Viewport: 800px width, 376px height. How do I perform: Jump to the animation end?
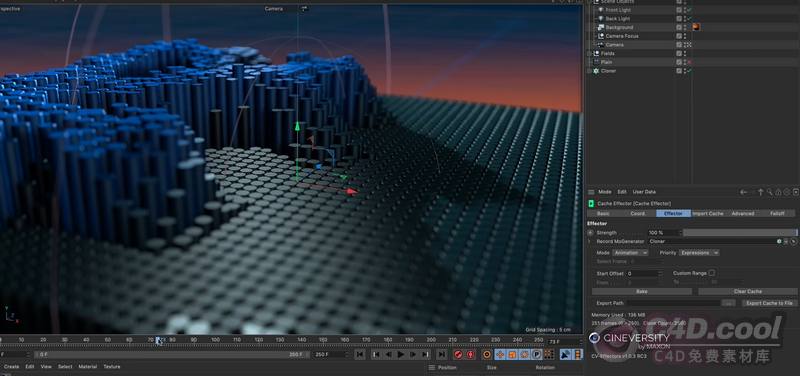click(441, 354)
